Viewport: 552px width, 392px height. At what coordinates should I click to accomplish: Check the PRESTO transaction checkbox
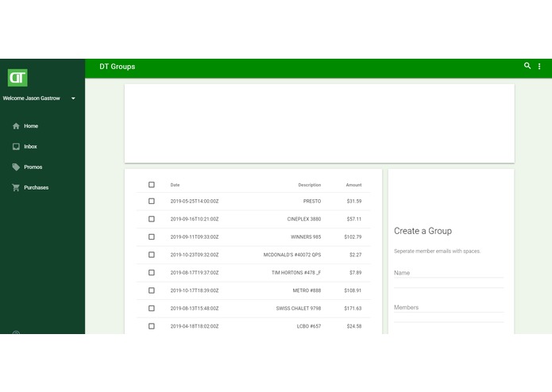[x=152, y=201]
